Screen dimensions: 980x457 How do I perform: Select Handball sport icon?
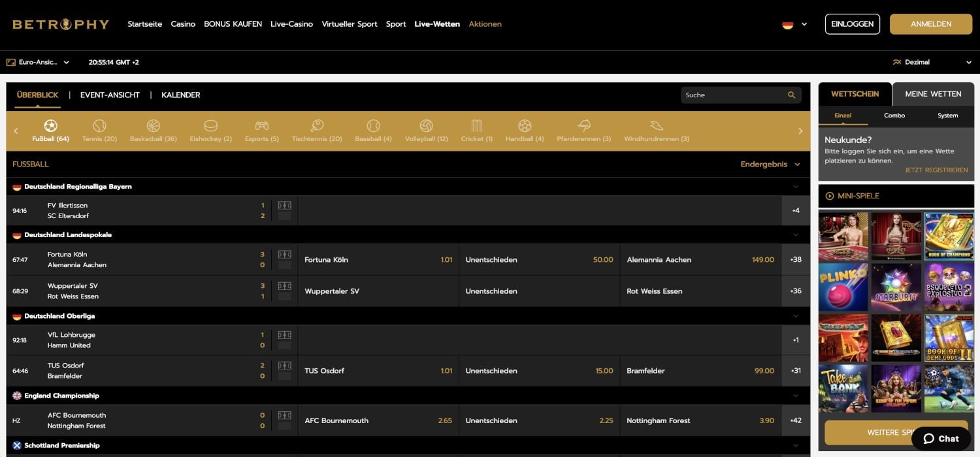coord(525,125)
